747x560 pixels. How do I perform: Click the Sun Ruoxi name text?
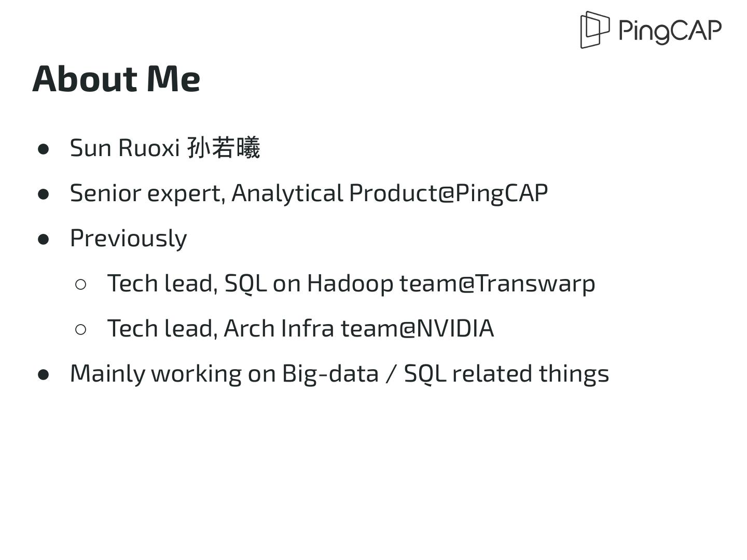tap(125, 148)
